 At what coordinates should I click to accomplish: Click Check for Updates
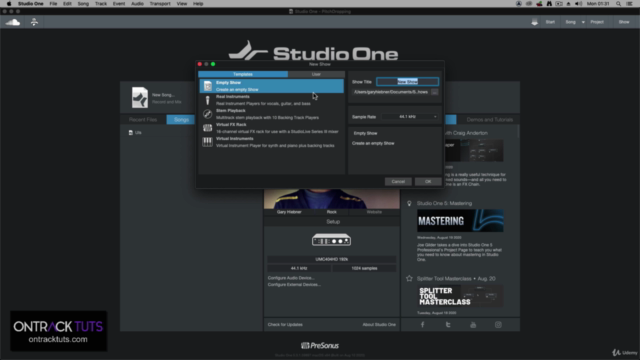285,324
